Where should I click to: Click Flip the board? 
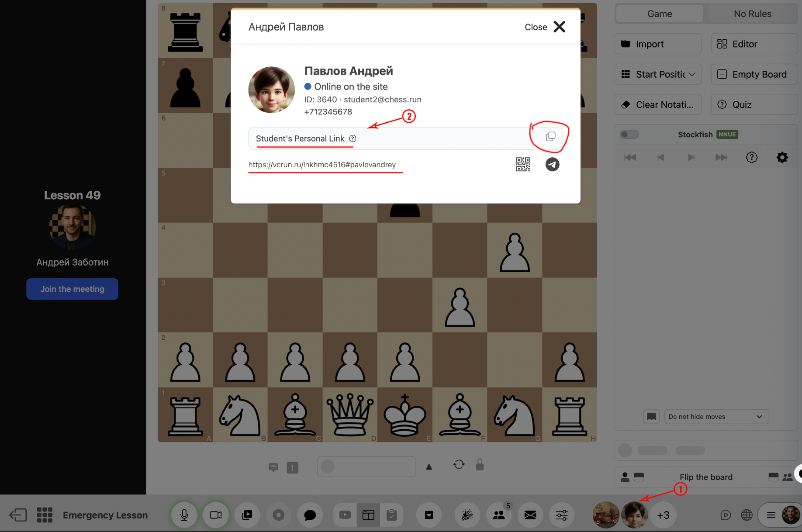click(706, 477)
